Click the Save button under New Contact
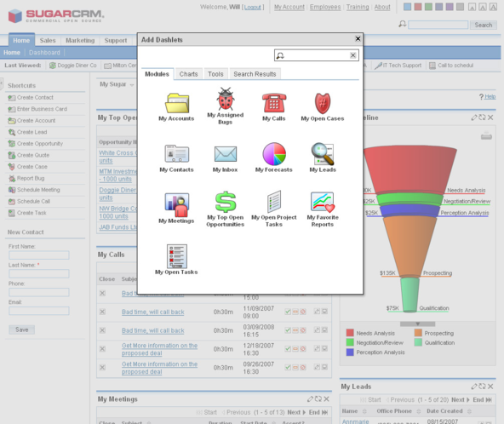The width and height of the screenshot is (504, 424). (22, 329)
